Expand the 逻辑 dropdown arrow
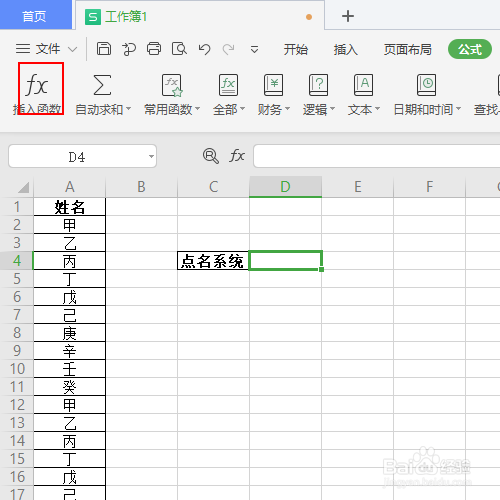 (x=332, y=109)
